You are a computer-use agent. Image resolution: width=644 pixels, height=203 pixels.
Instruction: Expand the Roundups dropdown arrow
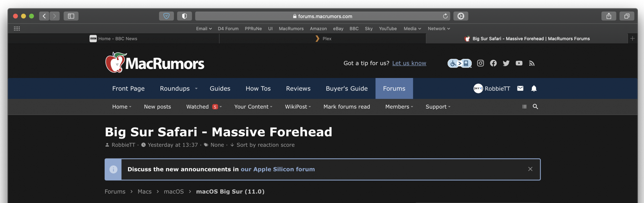pos(196,89)
